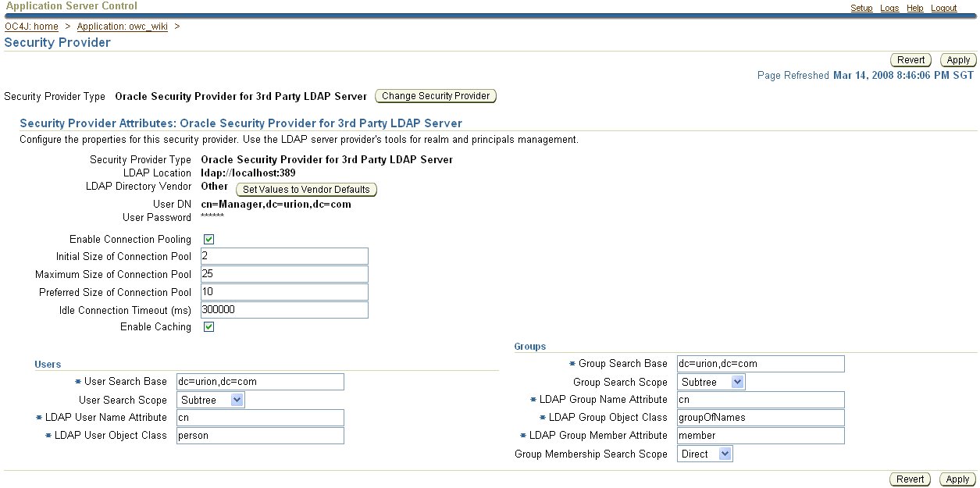Click the "User Password" label
The width and height of the screenshot is (980, 488).
pyautogui.click(x=157, y=217)
